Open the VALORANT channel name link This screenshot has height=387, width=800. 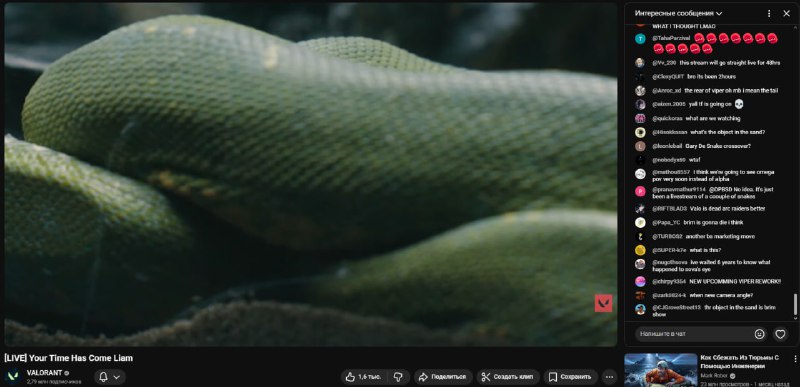(44, 373)
